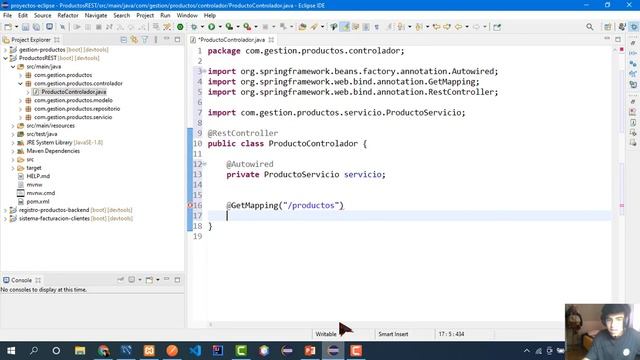Expand the gestion-productos project

(5, 50)
